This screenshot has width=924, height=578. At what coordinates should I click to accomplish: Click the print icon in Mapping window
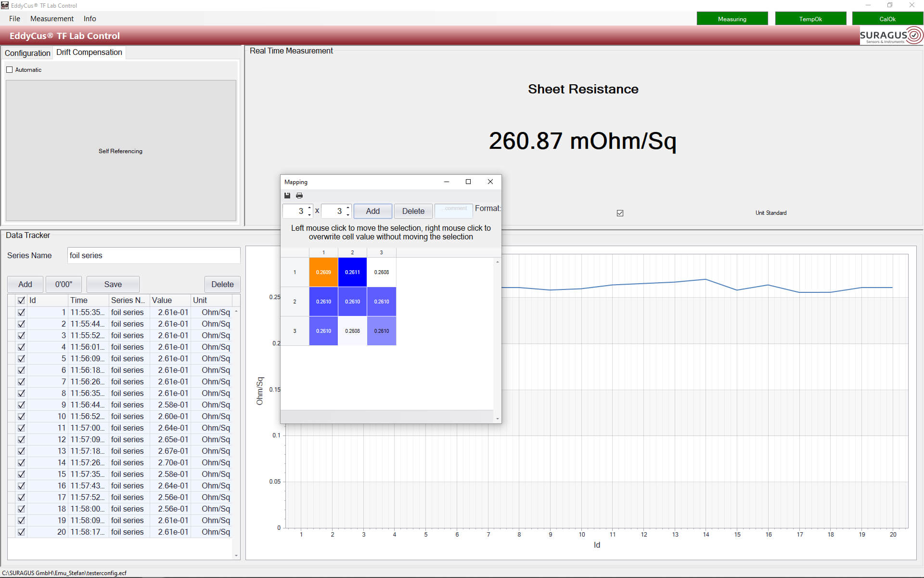(x=299, y=196)
